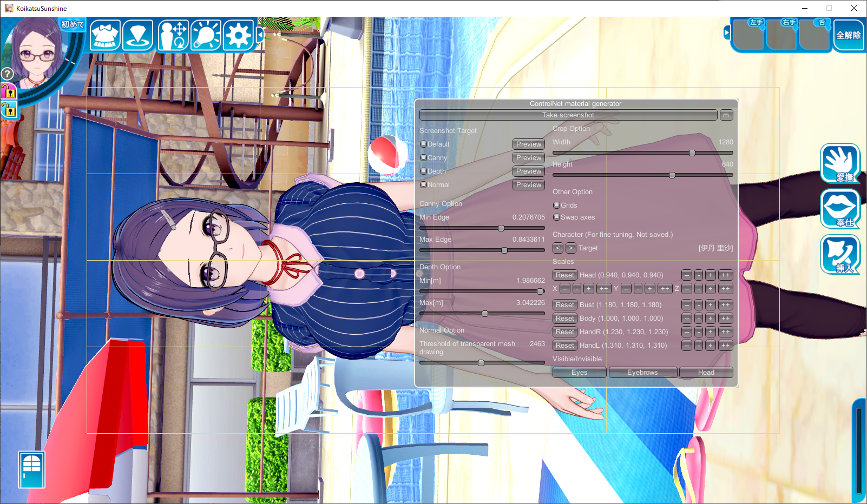Preview the Normal target
Viewport: 867px width, 504px height.
click(529, 185)
